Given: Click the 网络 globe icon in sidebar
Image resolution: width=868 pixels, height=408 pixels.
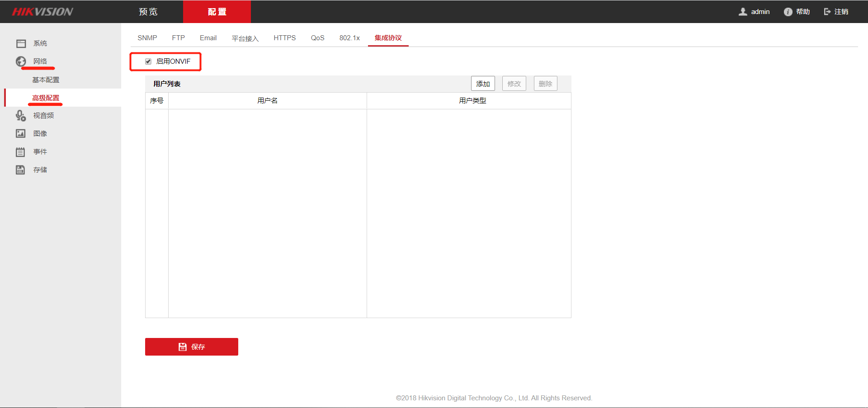Looking at the screenshot, I should click(x=21, y=61).
